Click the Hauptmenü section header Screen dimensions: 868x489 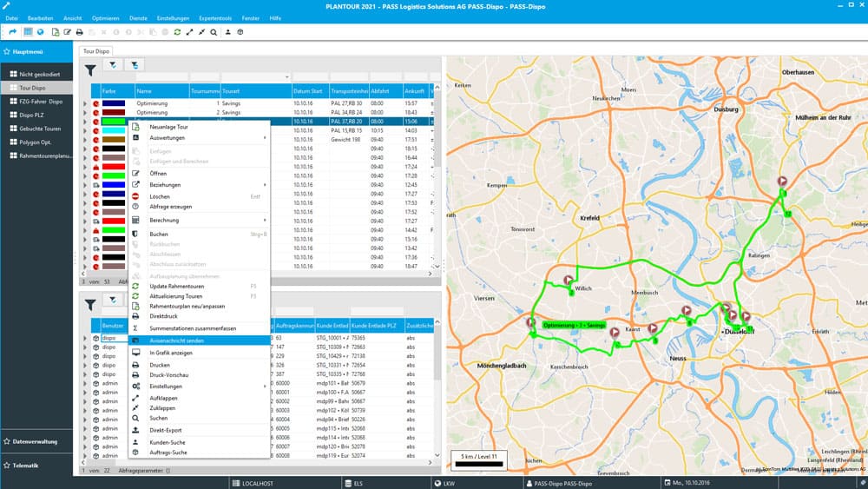click(x=36, y=51)
